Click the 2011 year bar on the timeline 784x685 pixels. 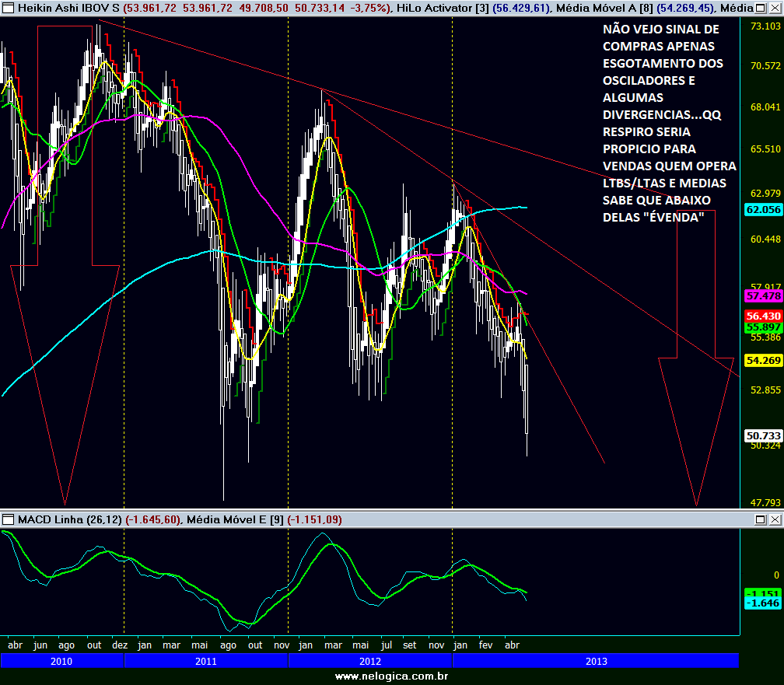tap(206, 660)
